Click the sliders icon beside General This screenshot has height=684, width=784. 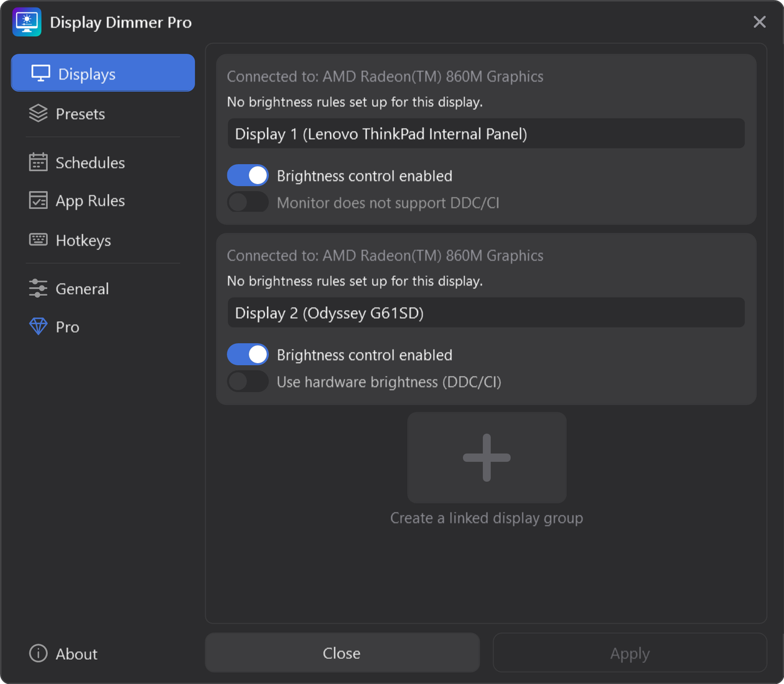click(x=38, y=289)
